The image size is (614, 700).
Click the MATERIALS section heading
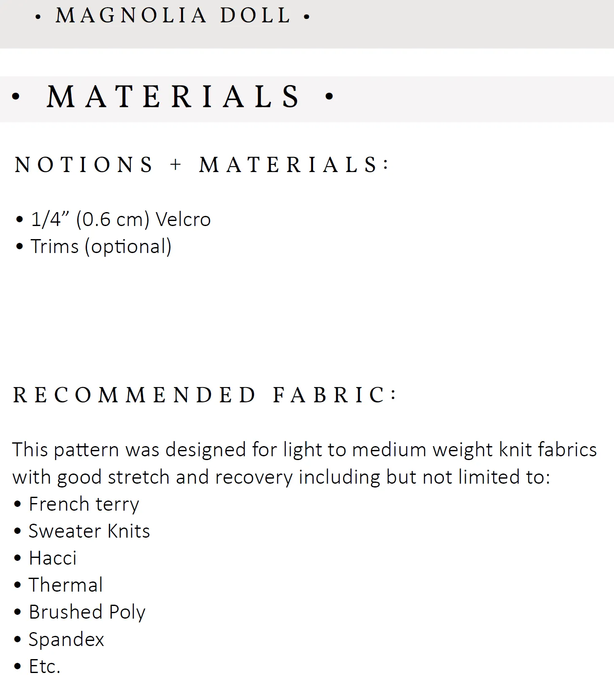point(173,97)
